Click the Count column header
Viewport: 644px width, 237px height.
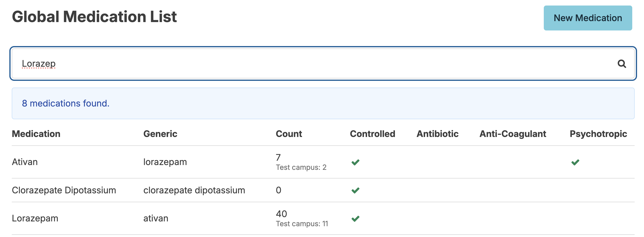coord(289,134)
